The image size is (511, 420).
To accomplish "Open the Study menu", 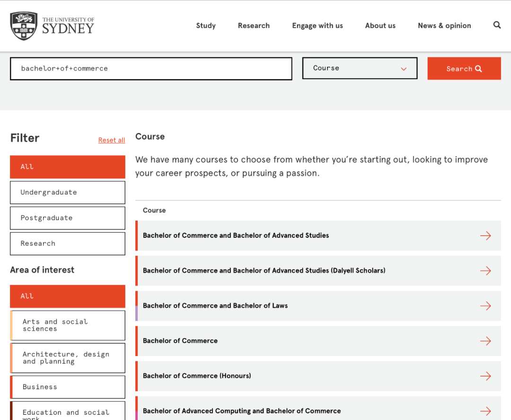I will 206,26.
